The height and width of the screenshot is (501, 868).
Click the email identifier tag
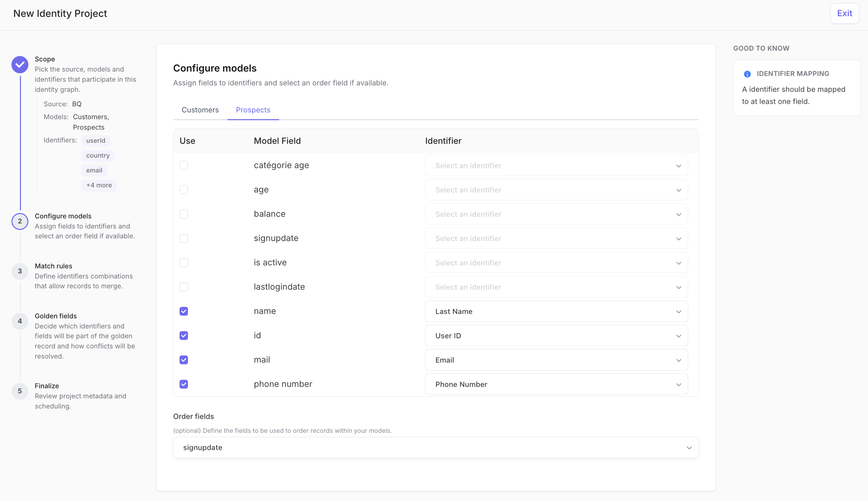pyautogui.click(x=94, y=171)
